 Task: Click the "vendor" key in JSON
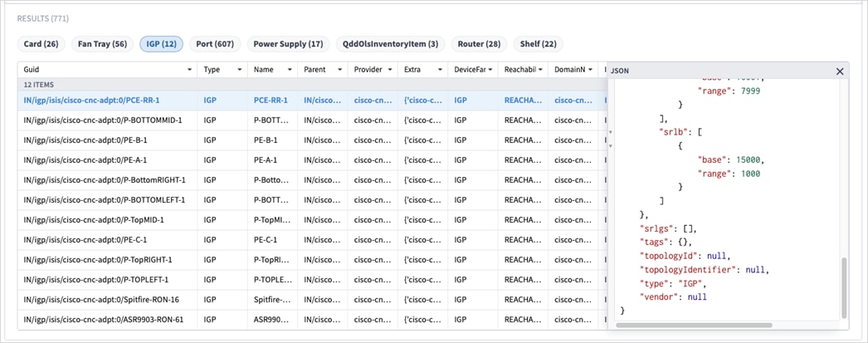click(658, 297)
